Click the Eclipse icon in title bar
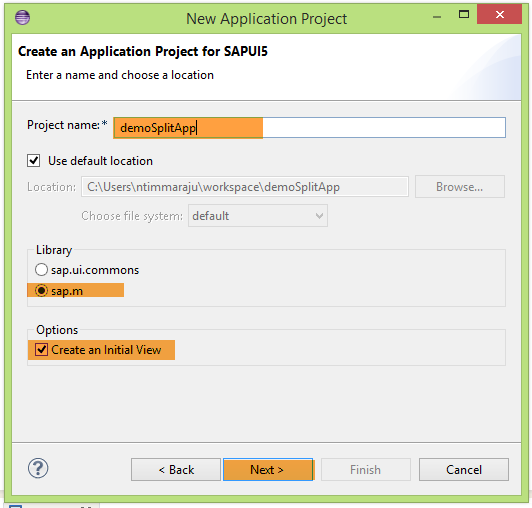 [x=22, y=17]
